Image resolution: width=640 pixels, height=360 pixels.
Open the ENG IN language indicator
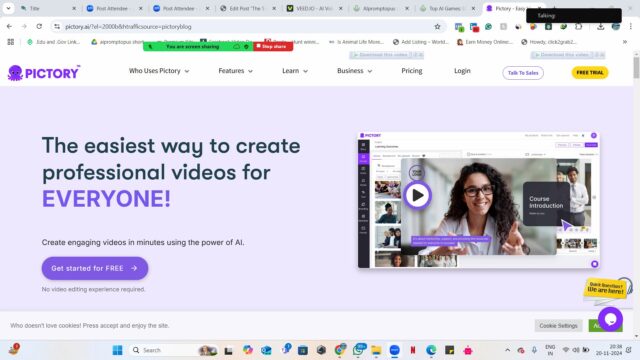click(x=550, y=350)
